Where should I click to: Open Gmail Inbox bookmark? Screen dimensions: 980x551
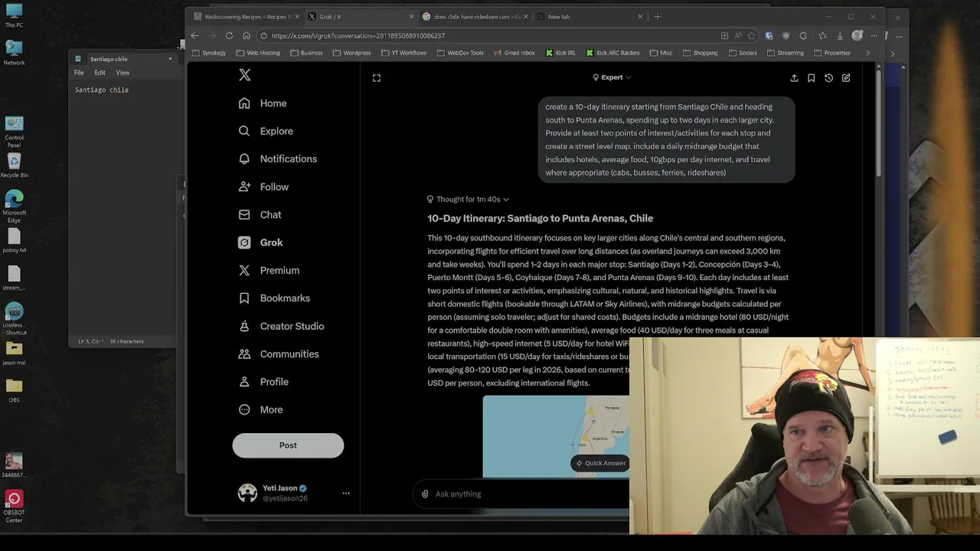pyautogui.click(x=514, y=53)
